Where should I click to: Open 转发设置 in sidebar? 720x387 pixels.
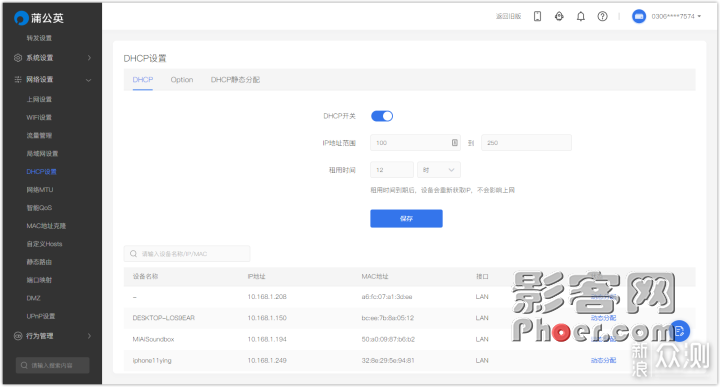point(39,38)
